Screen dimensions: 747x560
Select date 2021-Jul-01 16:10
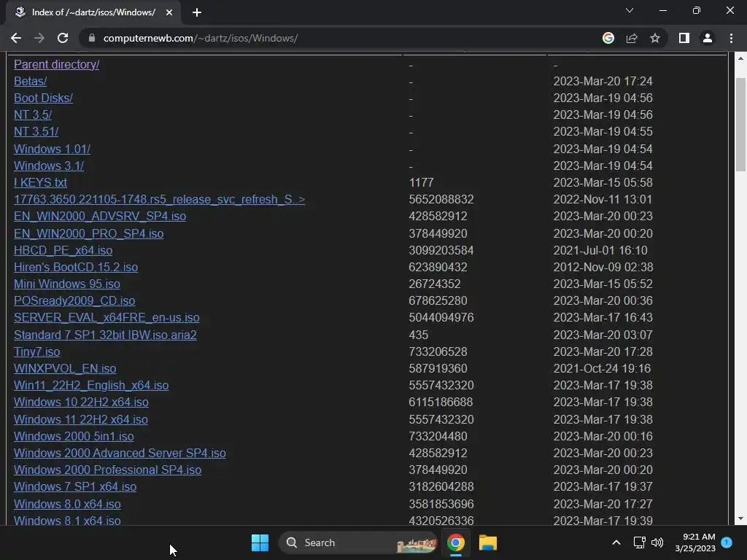[x=600, y=250]
